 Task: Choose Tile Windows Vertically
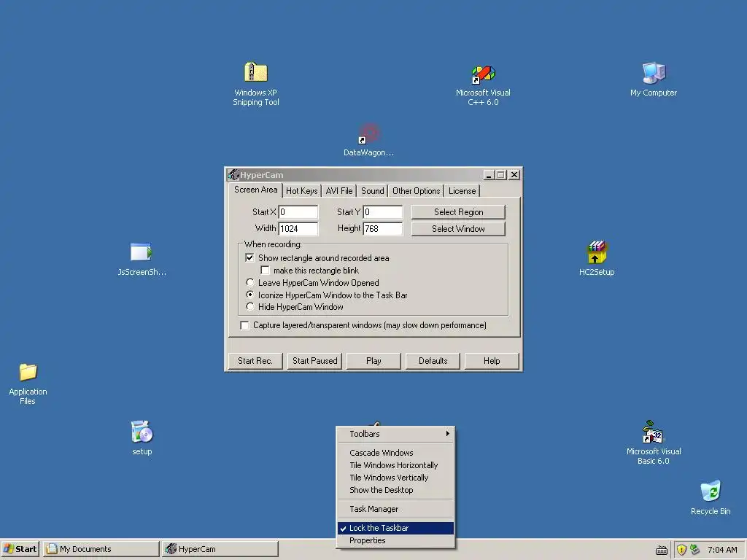click(395, 477)
